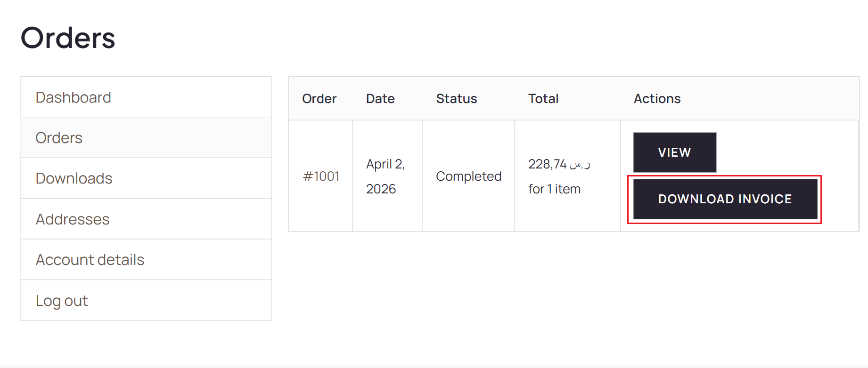Go to the Downloads section
The height and width of the screenshot is (368, 868).
click(74, 178)
